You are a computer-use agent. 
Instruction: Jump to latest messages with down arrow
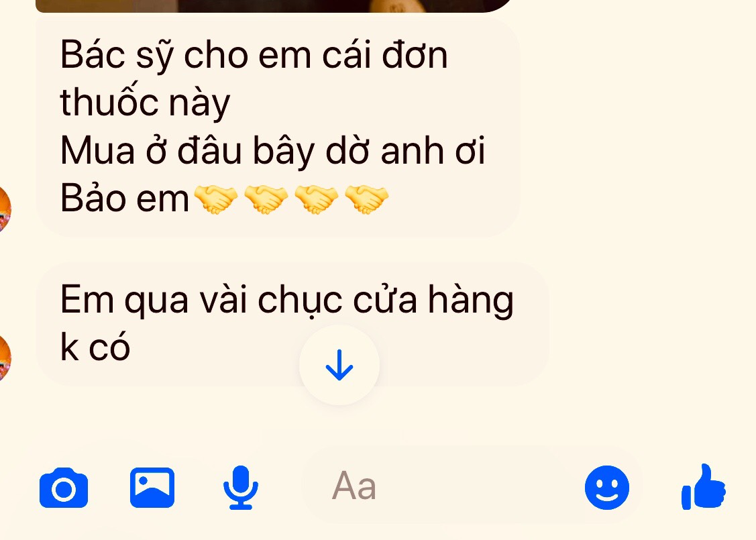(x=339, y=365)
